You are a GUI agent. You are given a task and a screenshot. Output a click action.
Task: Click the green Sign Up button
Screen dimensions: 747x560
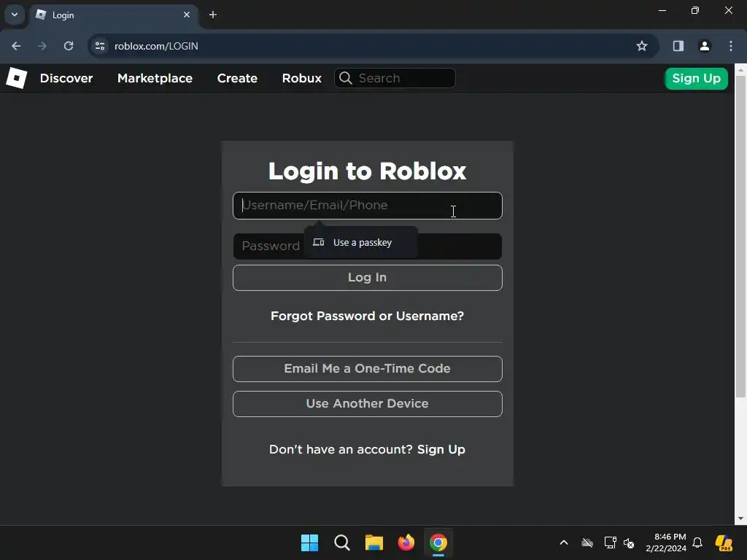696,78
